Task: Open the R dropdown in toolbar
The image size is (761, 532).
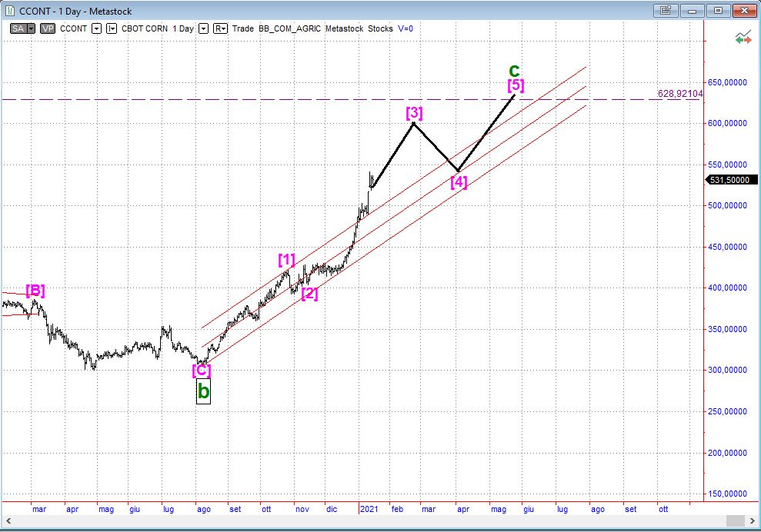Action: click(220, 28)
